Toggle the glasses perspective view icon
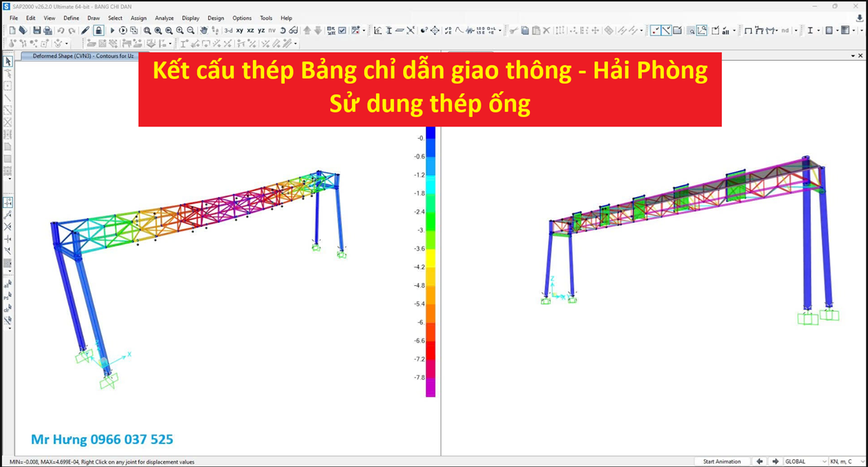This screenshot has width=868, height=467. pyautogui.click(x=293, y=30)
